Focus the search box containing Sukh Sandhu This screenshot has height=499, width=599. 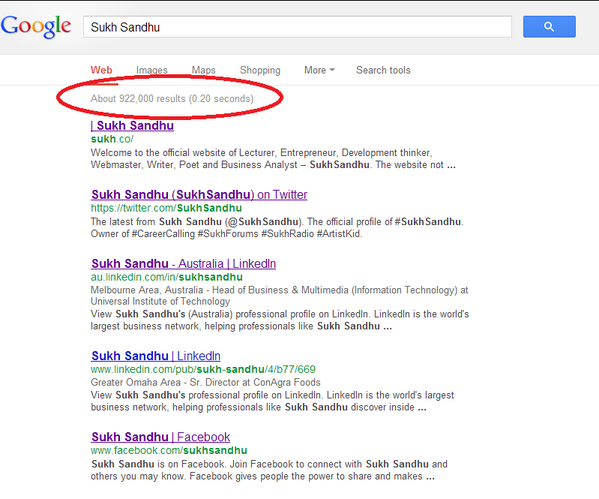point(297,27)
